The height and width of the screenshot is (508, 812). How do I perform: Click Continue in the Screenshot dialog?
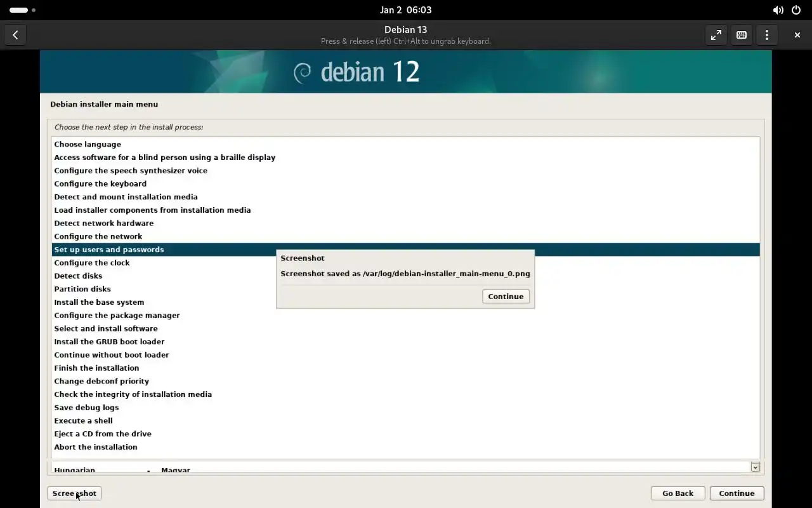(506, 297)
